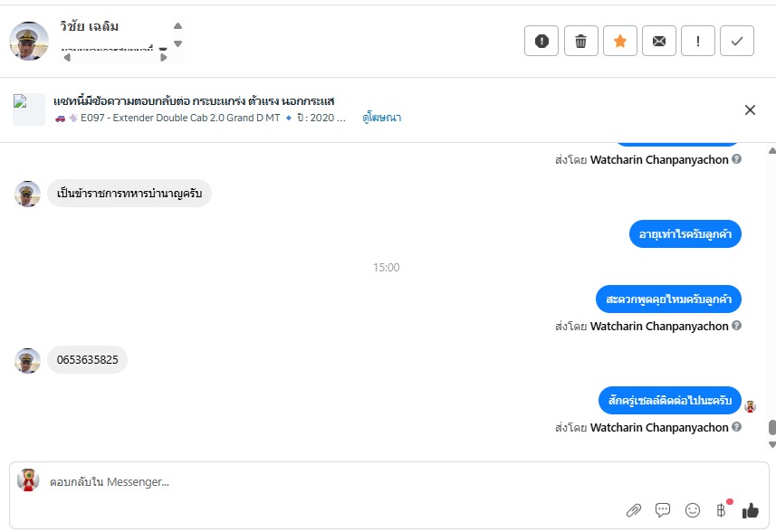Close the ad reply banner
The image size is (776, 532).
[750, 110]
